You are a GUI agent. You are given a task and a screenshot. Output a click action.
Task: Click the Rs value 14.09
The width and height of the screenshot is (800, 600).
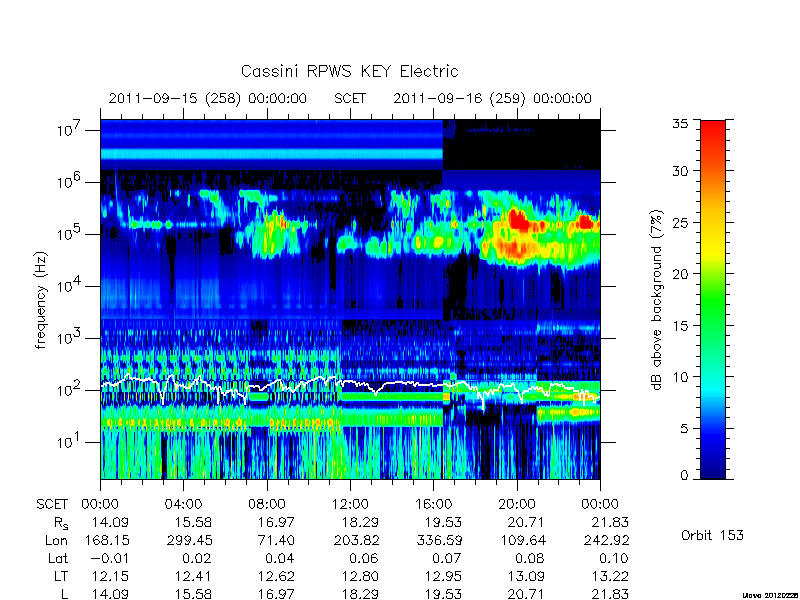[x=110, y=522]
